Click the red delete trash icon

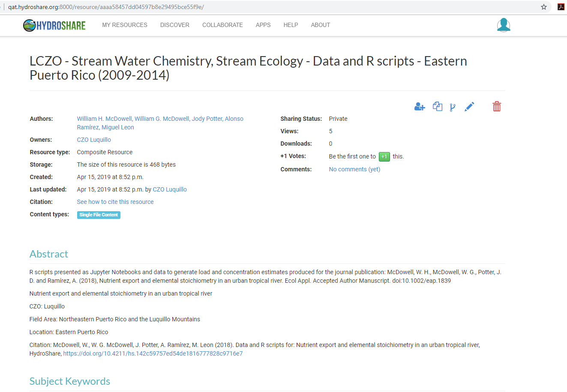tap(497, 106)
